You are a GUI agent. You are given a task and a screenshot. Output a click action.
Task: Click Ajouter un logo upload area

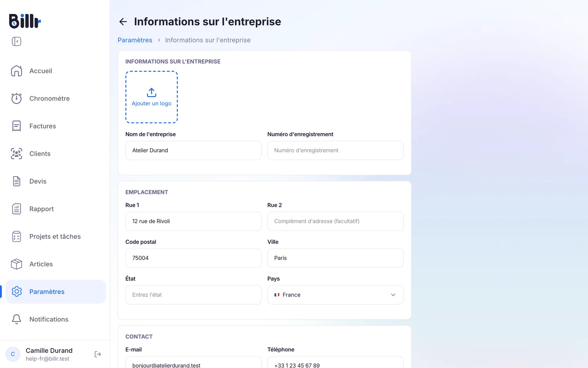[x=151, y=97]
